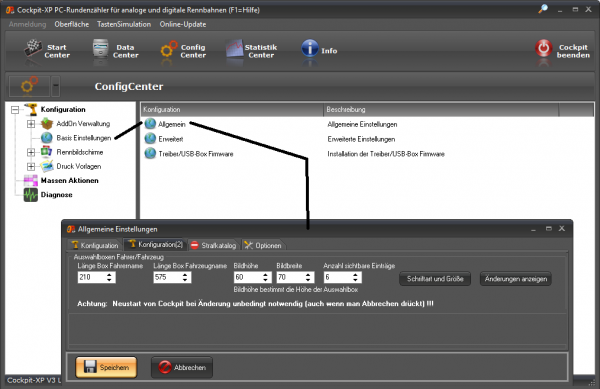Click the Abbrechen button
This screenshot has width=600, height=389.
pos(182,367)
